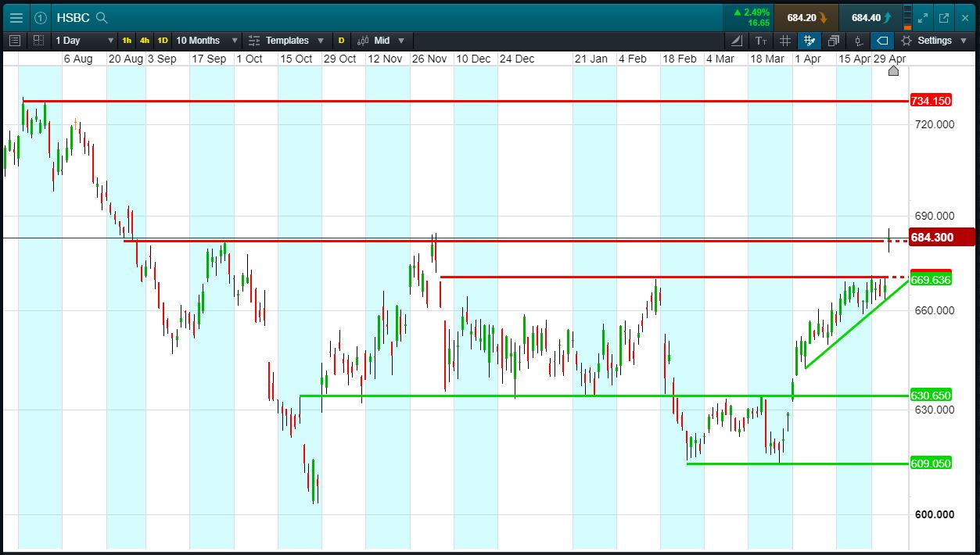Viewport: 980px width, 555px height.
Task: Click the Settings gear icon
Action: click(906, 40)
